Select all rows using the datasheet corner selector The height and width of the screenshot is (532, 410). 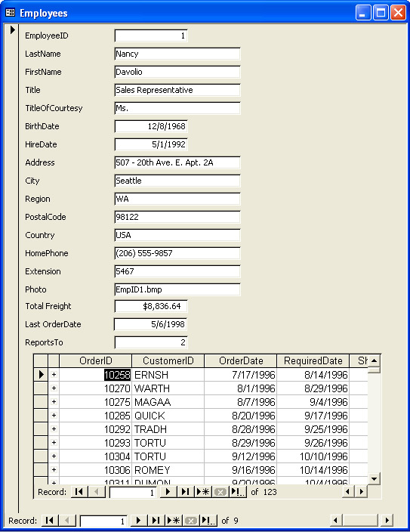coord(41,360)
